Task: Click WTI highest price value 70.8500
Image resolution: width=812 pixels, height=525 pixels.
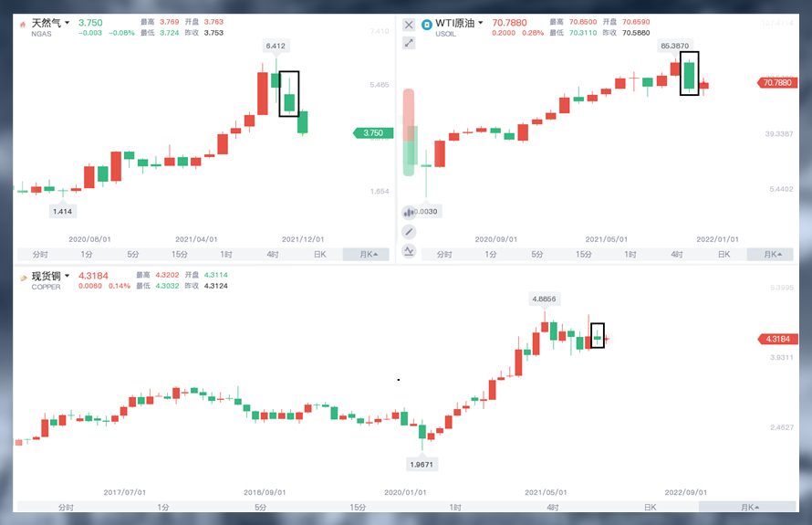Action: (x=583, y=22)
